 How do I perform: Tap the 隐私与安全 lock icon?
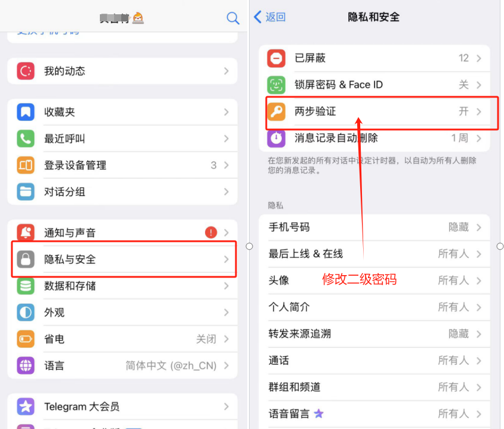[x=26, y=259]
